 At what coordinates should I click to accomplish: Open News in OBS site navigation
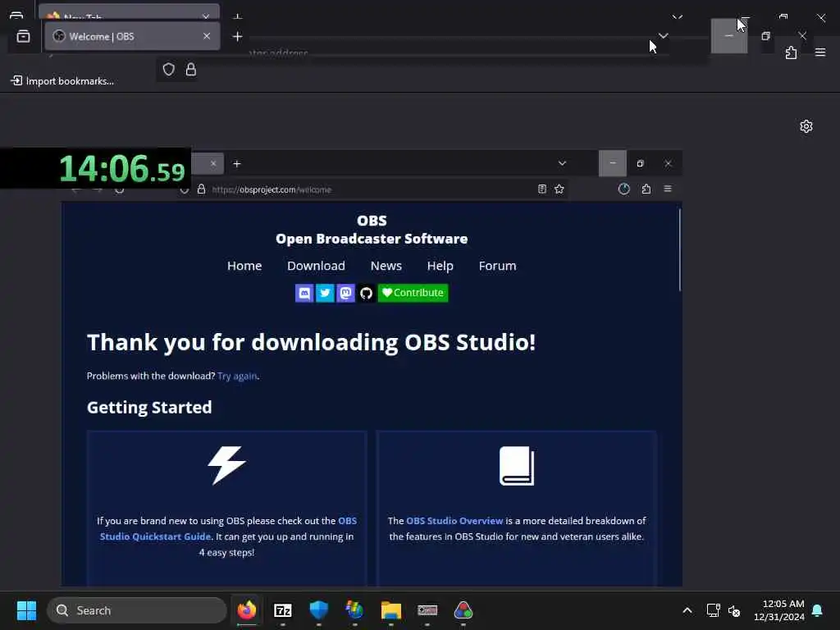[386, 266]
